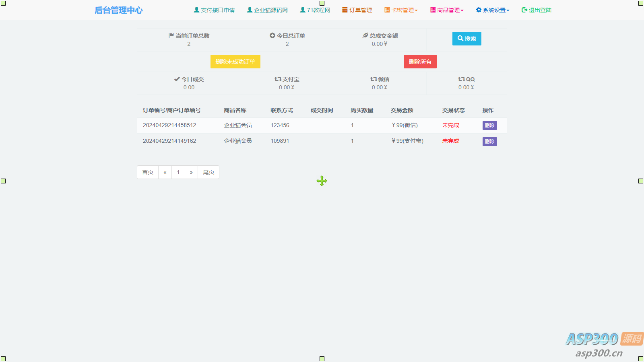Screen dimensions: 644x362
Task: Click user icon beside 71教程网
Action: (x=303, y=10)
